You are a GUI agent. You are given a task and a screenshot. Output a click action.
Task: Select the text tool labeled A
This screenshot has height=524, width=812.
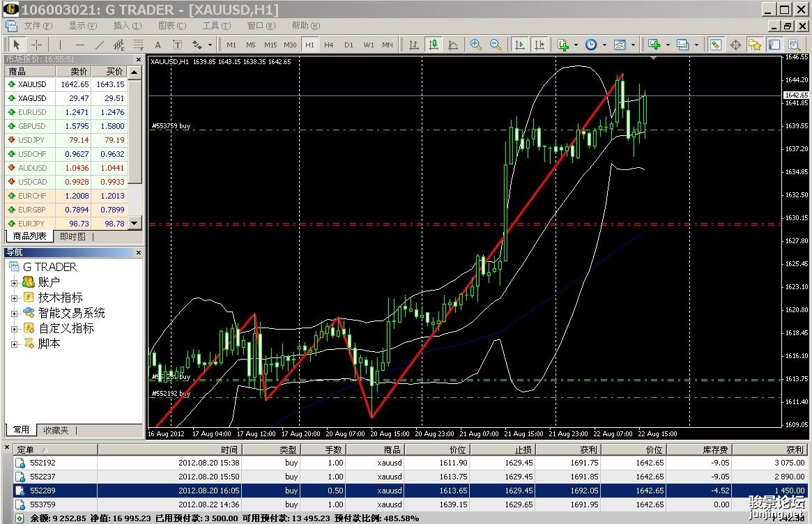point(158,45)
